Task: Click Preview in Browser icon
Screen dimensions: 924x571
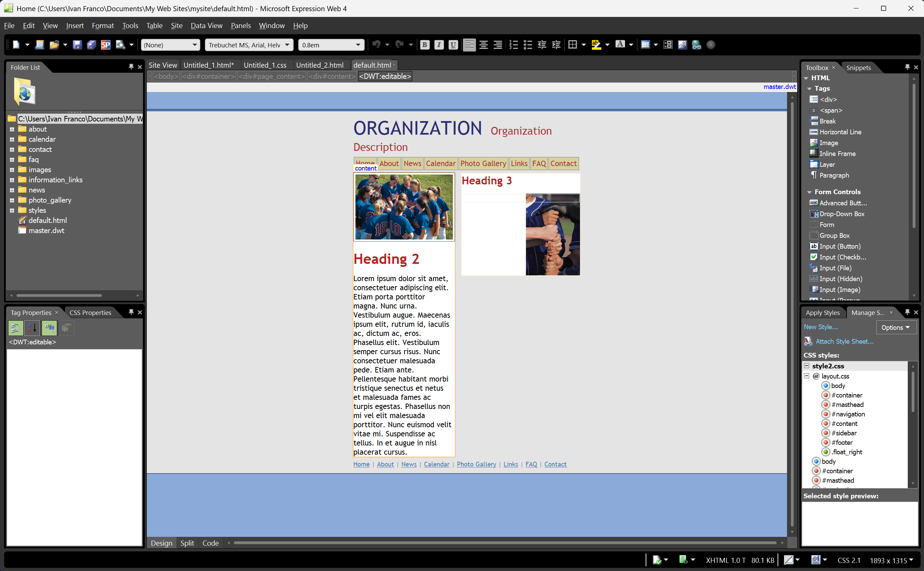Action: (120, 45)
